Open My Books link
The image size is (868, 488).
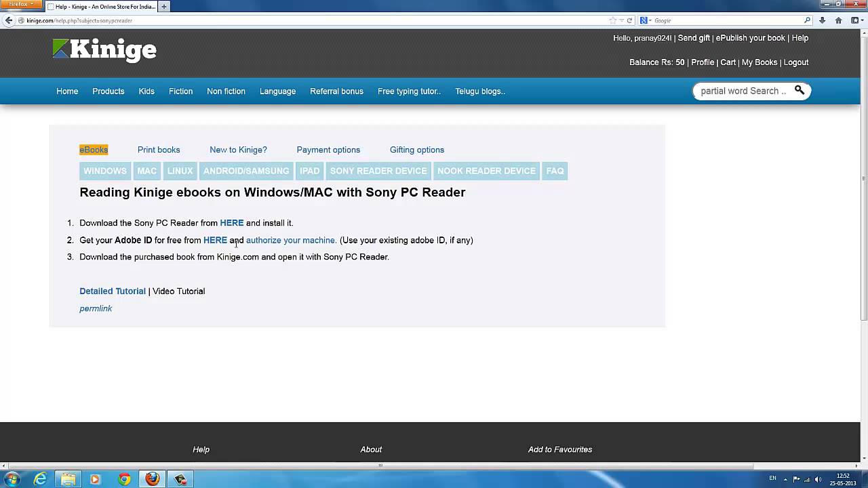tap(759, 62)
